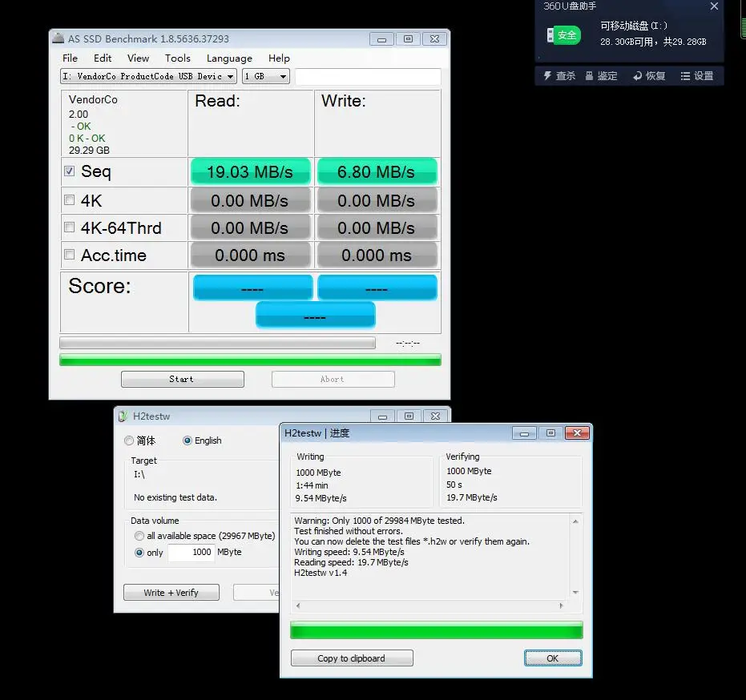
Task: Open the Edit menu in AS SSD
Action: [103, 58]
